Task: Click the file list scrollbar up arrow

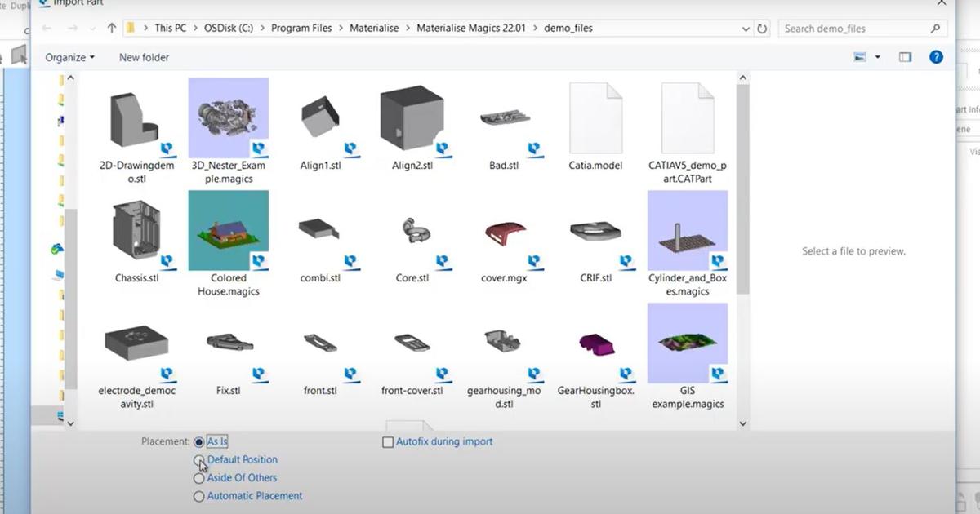Action: click(742, 78)
